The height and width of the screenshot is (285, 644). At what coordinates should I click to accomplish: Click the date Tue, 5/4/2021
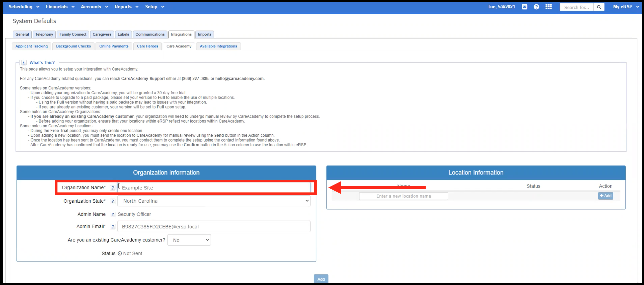[x=501, y=7]
